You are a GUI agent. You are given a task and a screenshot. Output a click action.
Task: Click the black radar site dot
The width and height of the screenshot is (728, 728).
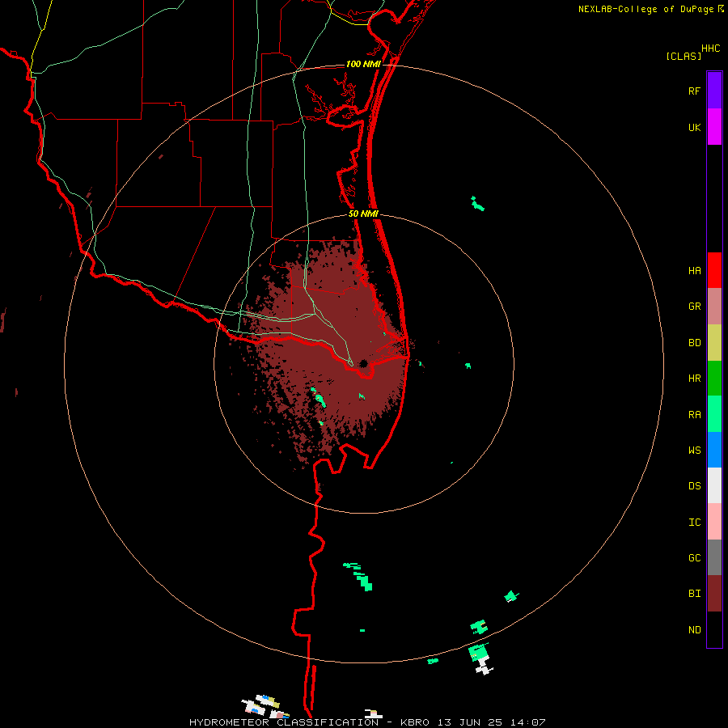click(x=363, y=363)
